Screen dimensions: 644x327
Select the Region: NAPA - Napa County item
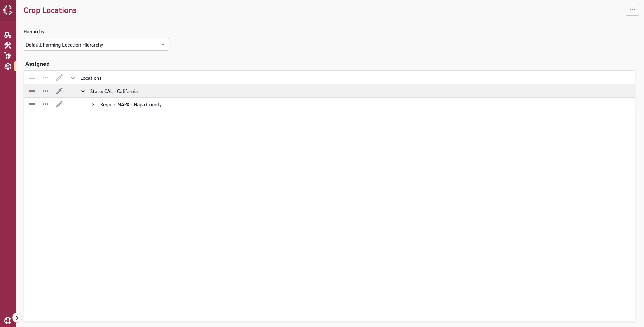[131, 104]
